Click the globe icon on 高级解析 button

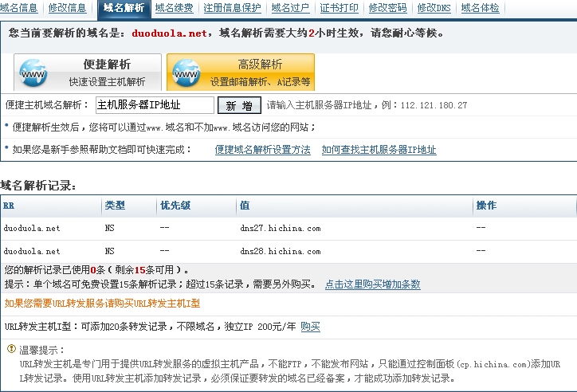[186, 73]
